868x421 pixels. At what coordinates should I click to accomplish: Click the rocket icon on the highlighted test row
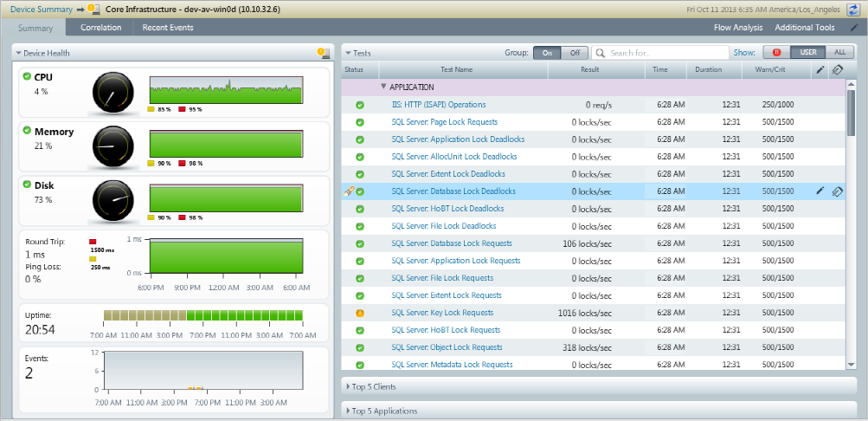click(348, 191)
